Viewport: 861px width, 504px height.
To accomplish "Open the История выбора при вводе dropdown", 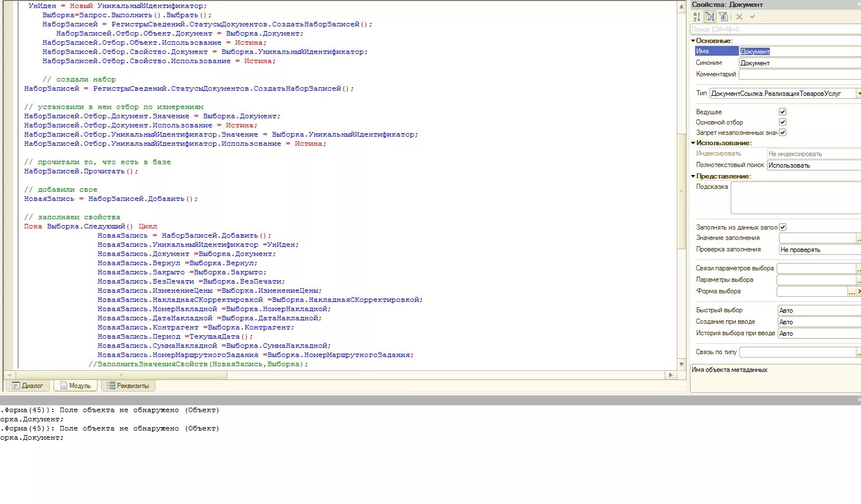I will [819, 334].
